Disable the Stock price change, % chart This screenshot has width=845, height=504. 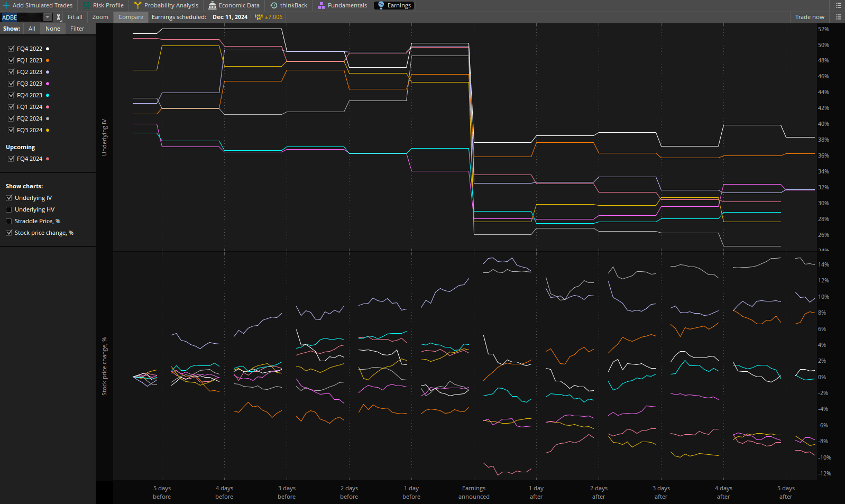(x=9, y=233)
